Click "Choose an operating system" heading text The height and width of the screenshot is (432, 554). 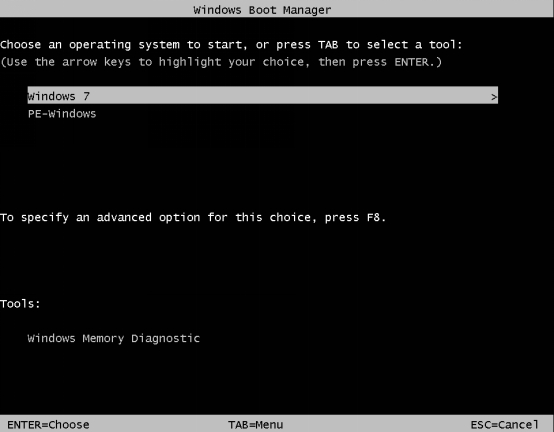pos(90,45)
